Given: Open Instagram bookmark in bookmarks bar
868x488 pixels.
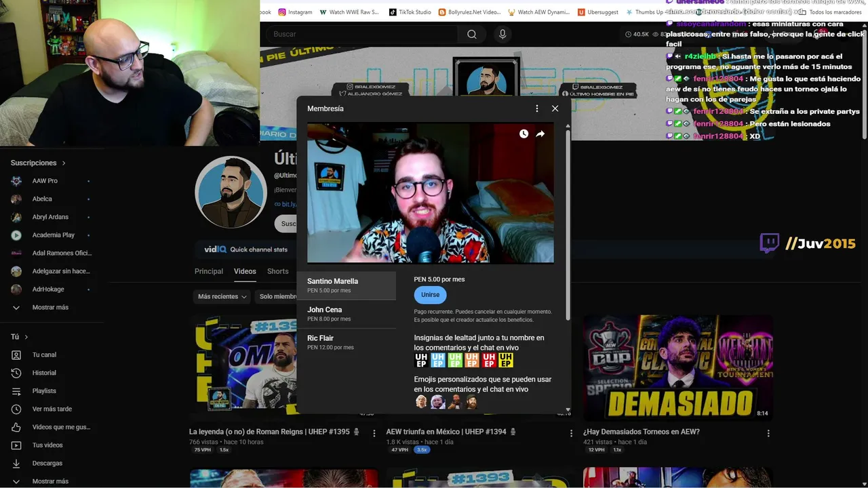Looking at the screenshot, I should [x=295, y=12].
